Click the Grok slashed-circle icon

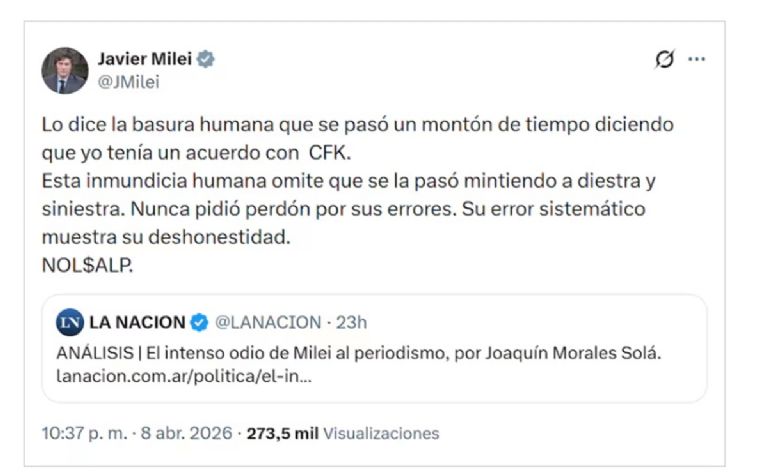point(664,60)
